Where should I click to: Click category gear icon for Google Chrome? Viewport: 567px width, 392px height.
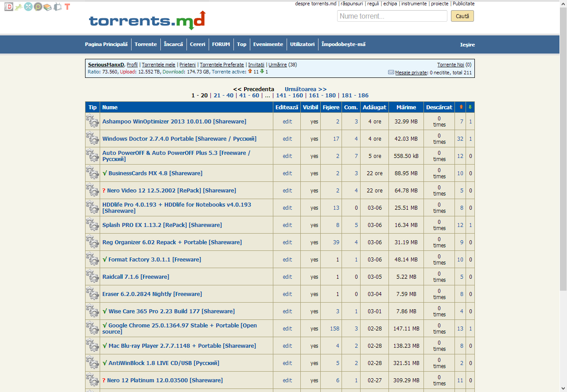pyautogui.click(x=93, y=328)
